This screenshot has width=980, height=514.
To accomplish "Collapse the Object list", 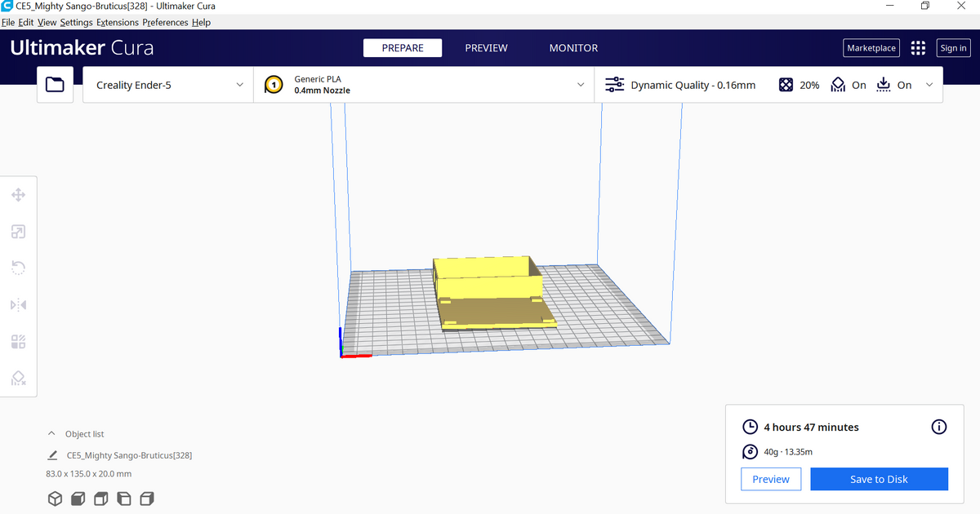I will [x=51, y=434].
